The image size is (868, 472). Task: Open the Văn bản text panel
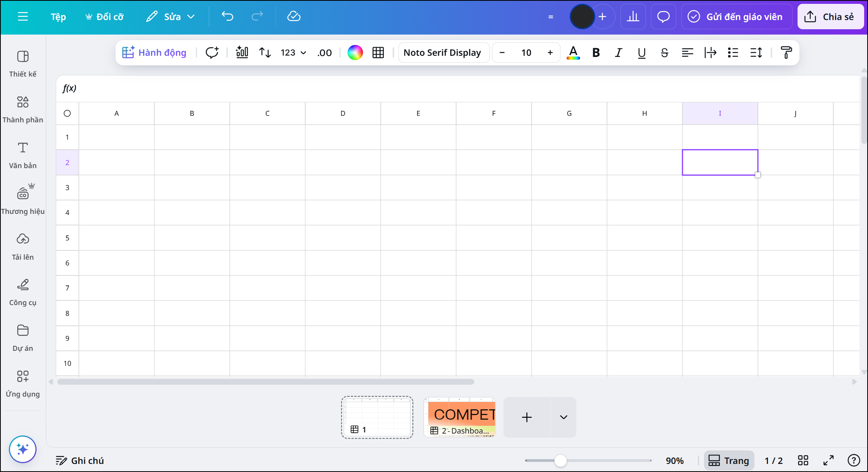tap(23, 155)
